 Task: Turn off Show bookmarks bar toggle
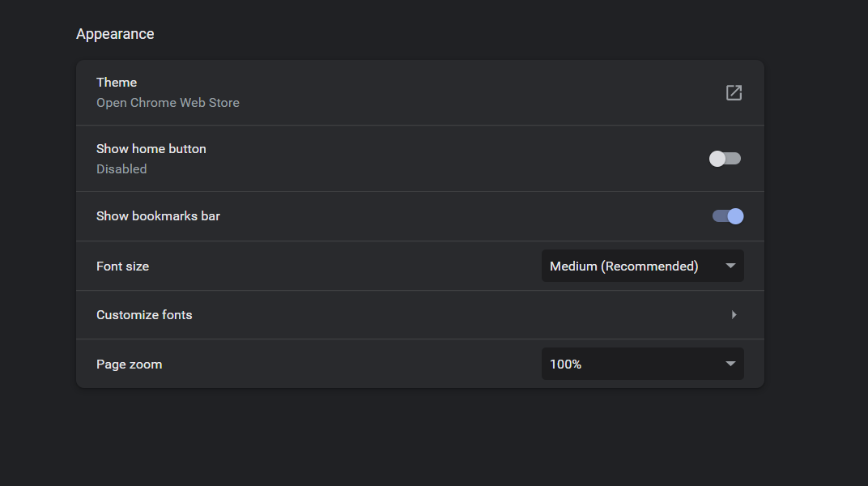727,216
